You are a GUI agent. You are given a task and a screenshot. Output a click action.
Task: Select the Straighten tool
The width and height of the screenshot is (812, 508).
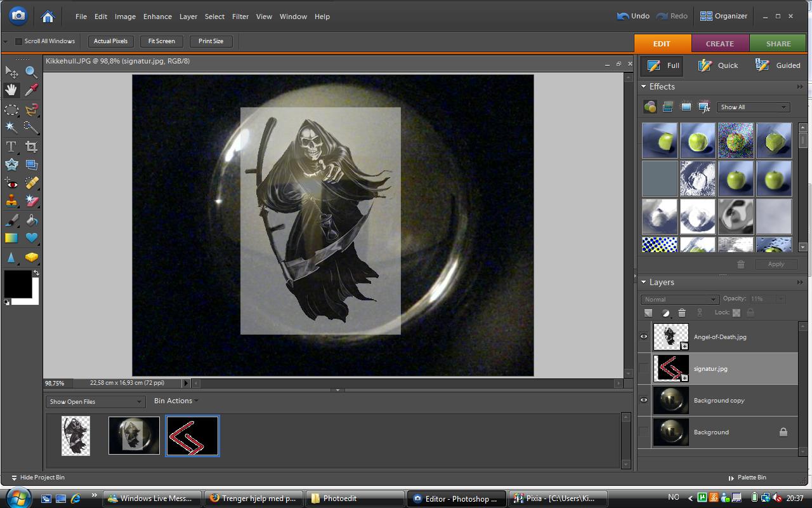click(x=31, y=164)
